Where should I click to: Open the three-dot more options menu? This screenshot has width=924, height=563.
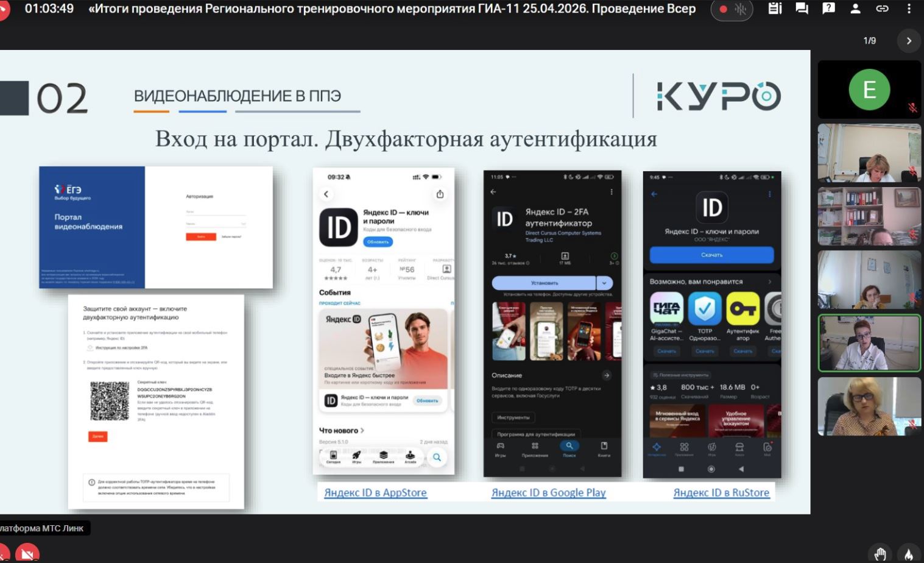[x=909, y=9]
